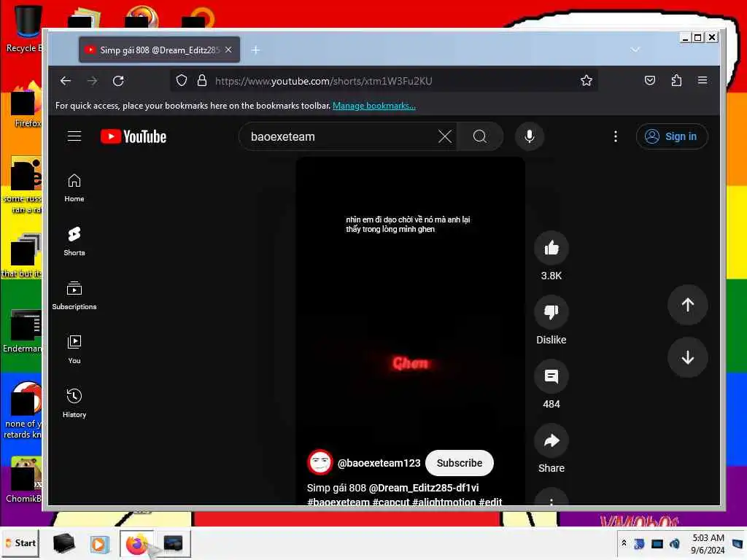Viewport: 747px width, 560px height.
Task: Open the Start menu
Action: (x=21, y=542)
